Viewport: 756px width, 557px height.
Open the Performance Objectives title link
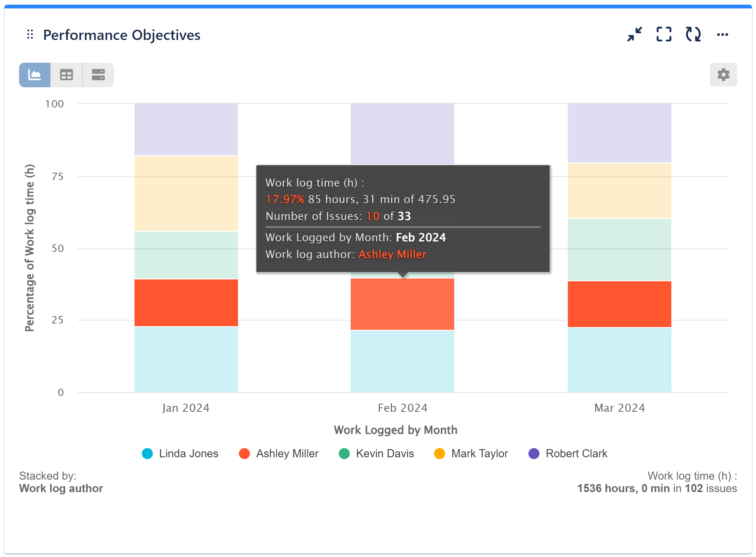point(122,35)
